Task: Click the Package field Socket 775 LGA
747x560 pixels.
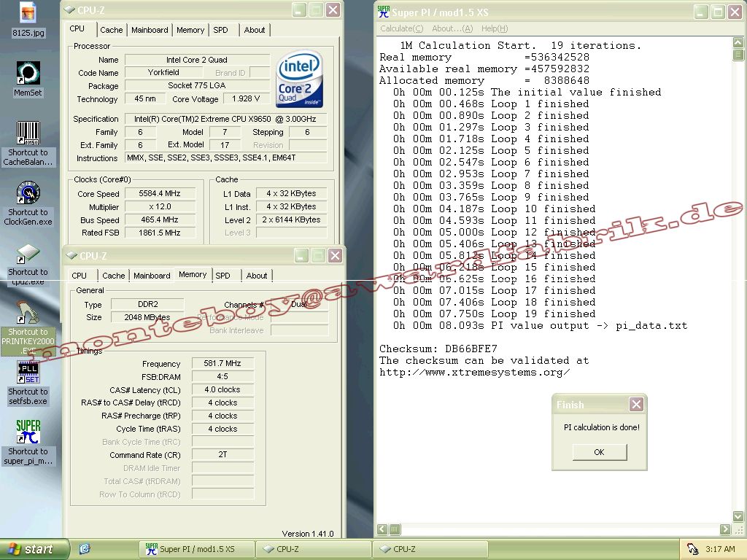Action: click(x=197, y=86)
